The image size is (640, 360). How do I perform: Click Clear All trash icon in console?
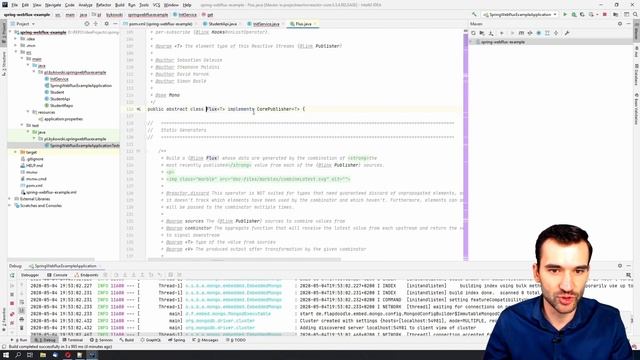pos(22,328)
